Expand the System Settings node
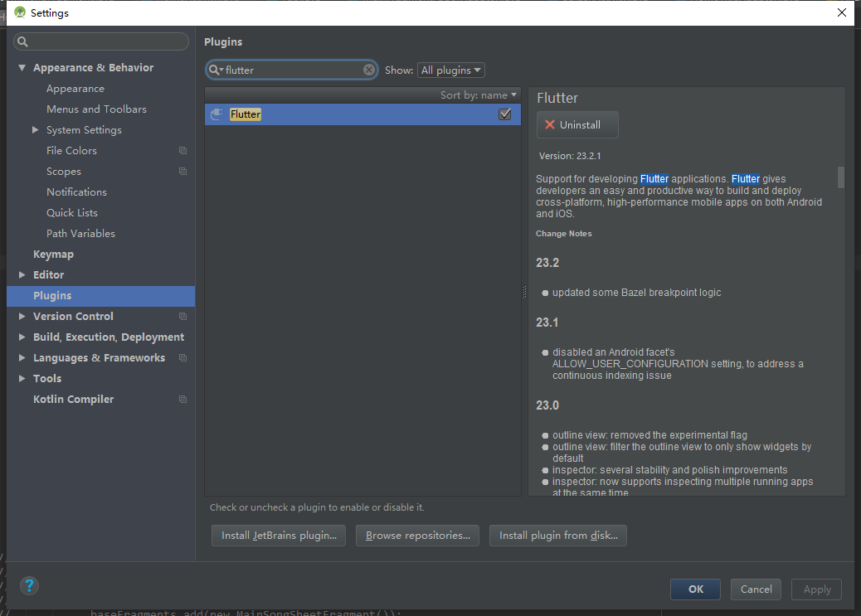 [35, 129]
